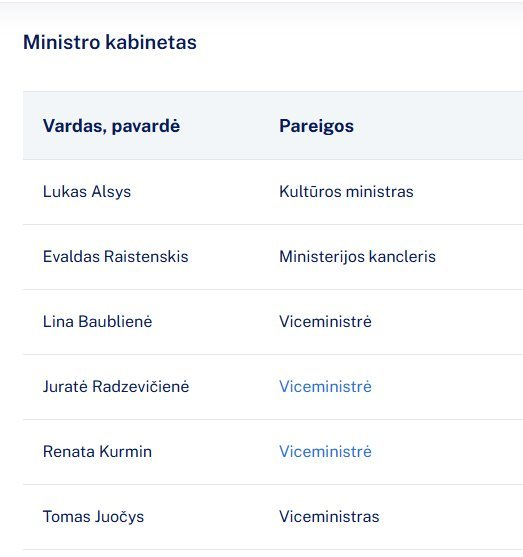Viewport: 523px width, 557px height.
Task: Click the name Lina Baublienė
Action: click(x=97, y=322)
